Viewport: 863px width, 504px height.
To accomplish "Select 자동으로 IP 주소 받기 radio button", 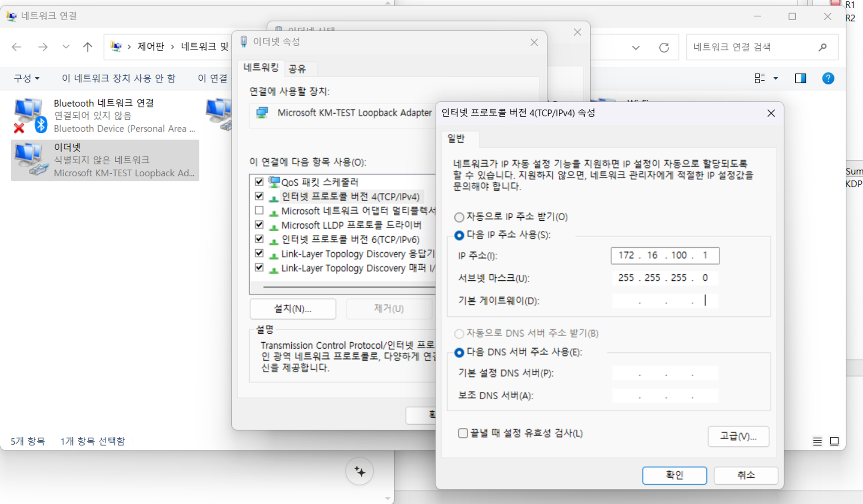I will pyautogui.click(x=459, y=217).
